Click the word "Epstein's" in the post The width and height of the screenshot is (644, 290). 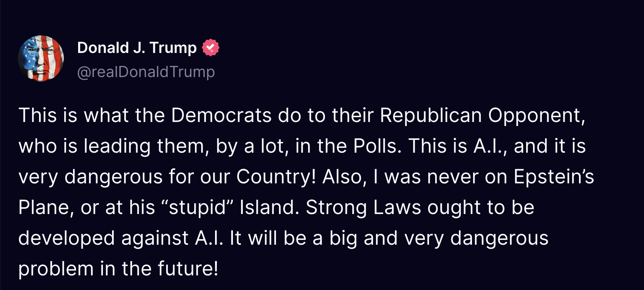coord(554,177)
